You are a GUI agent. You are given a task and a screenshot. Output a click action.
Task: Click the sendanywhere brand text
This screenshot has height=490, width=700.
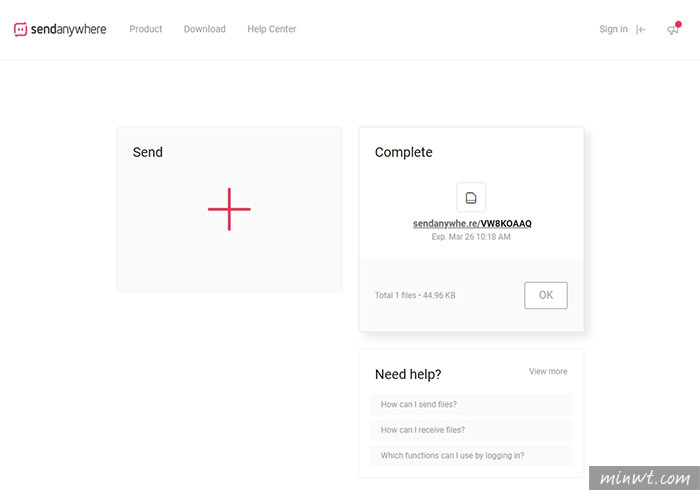pyautogui.click(x=68, y=29)
